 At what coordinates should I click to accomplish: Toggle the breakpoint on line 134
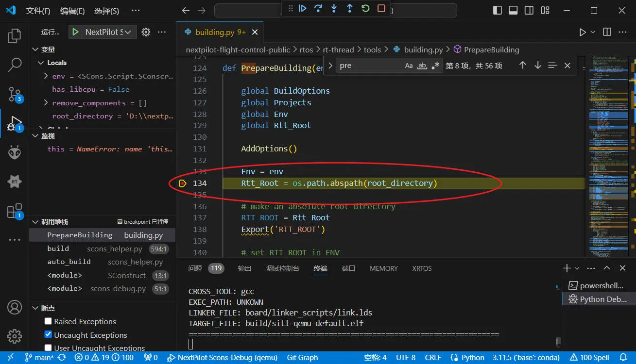183,183
